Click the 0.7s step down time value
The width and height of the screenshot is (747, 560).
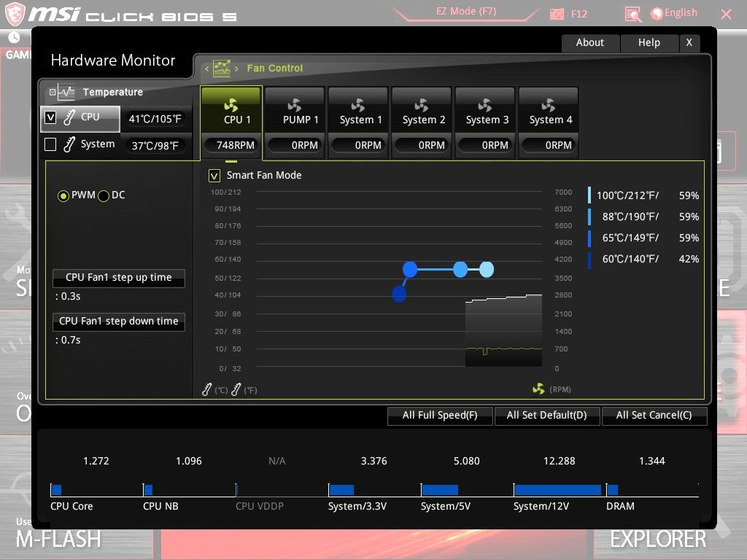(x=68, y=340)
